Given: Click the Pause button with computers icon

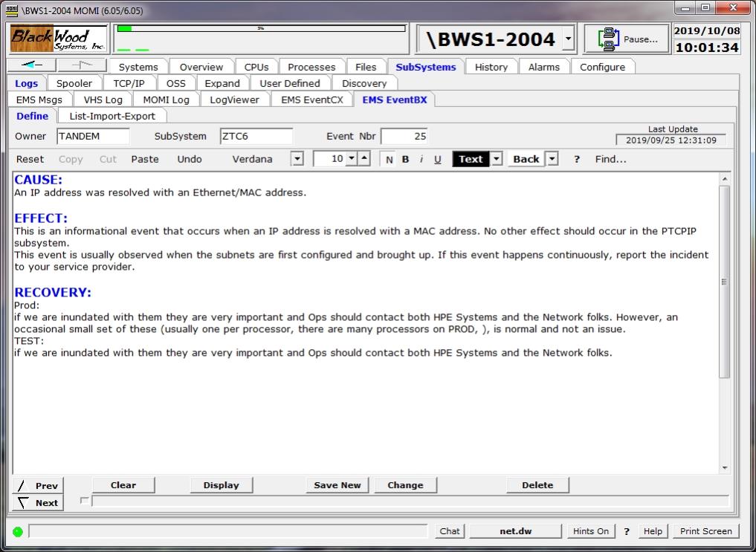Looking at the screenshot, I should tap(626, 39).
